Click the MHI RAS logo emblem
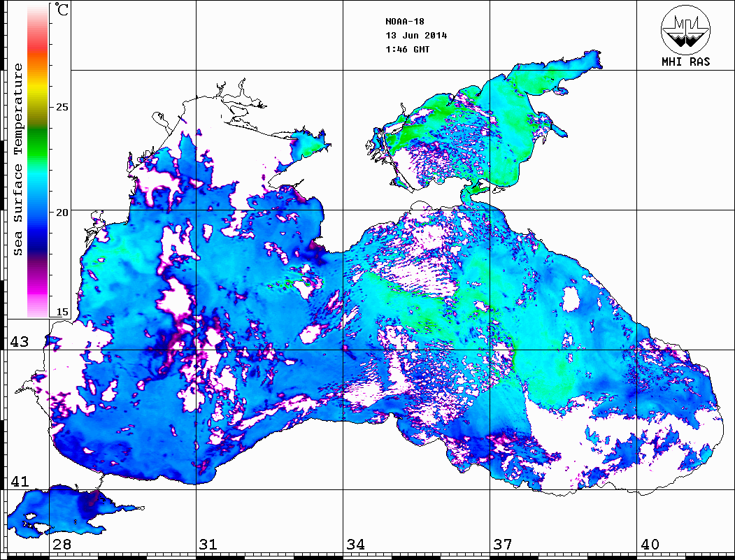735x560 pixels. [x=685, y=29]
